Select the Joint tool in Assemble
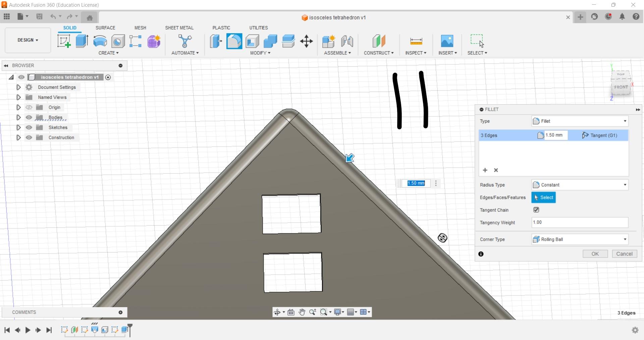Screen dimensions: 644x340 tap(347, 41)
